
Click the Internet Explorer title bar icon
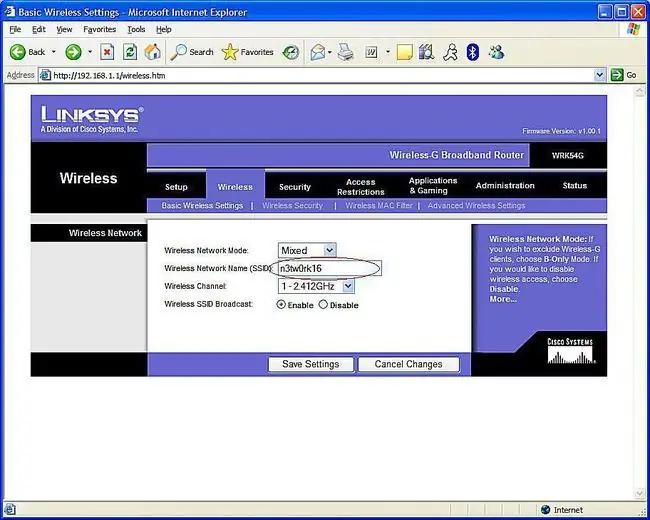[x=9, y=12]
